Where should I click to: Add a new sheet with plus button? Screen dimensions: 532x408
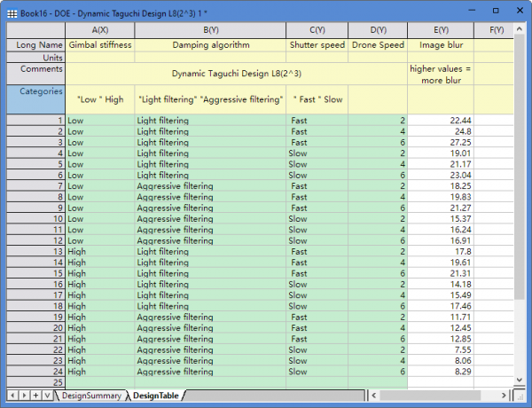[x=35, y=396]
